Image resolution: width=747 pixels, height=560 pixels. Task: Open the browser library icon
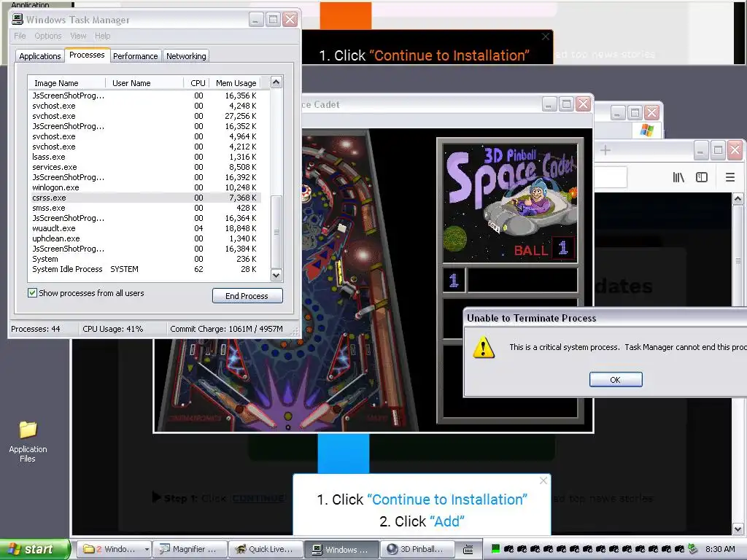tap(678, 177)
